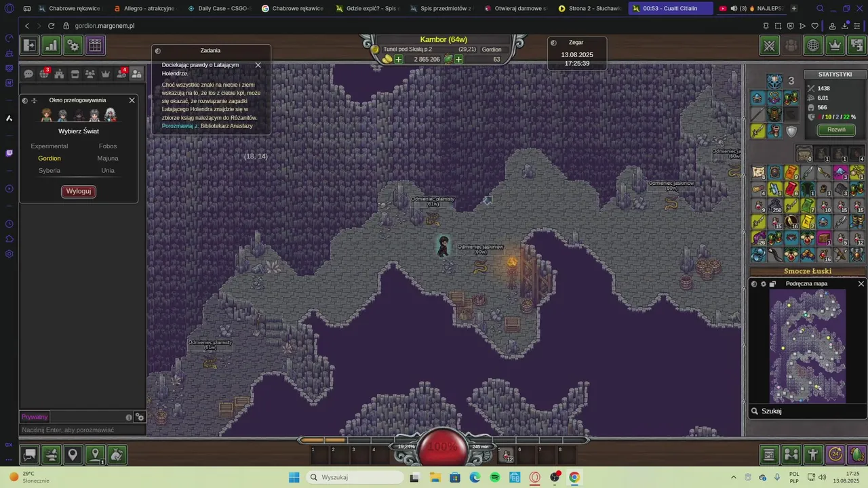Screen dimensions: 868x488
Task: Toggle opacity icon on the Zegar clock
Action: (x=553, y=43)
